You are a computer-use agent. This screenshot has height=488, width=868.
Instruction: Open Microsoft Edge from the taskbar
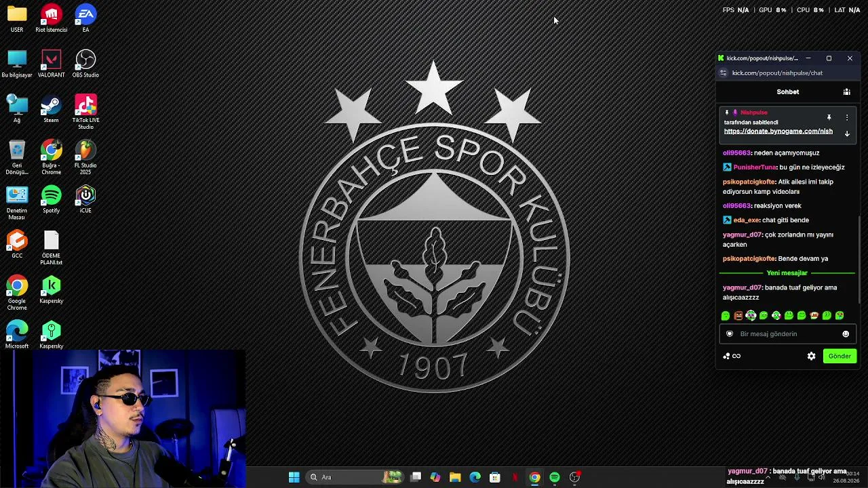tap(475, 477)
